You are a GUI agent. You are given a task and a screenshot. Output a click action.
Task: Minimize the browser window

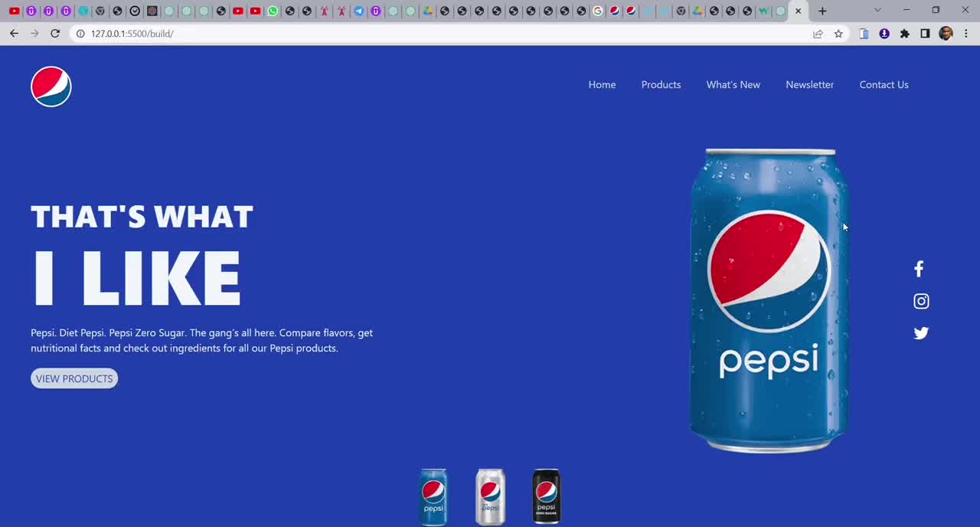click(x=906, y=10)
